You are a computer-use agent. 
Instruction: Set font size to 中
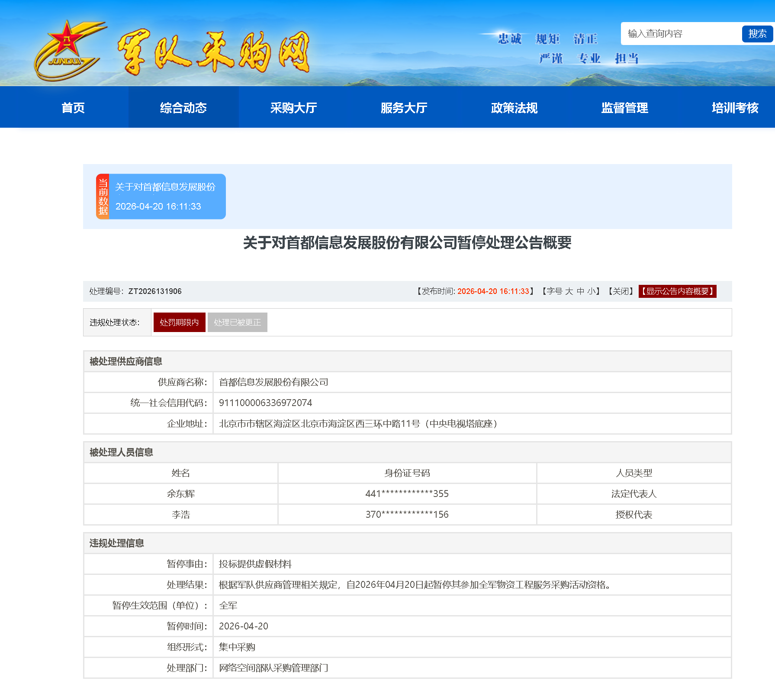click(580, 291)
